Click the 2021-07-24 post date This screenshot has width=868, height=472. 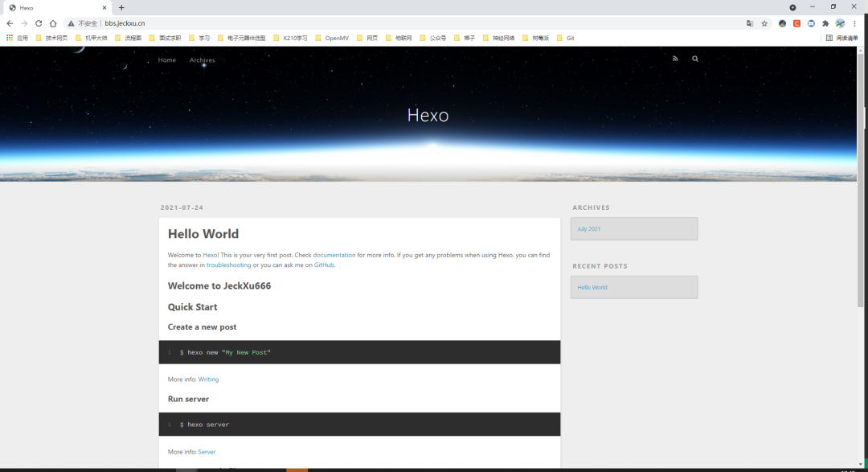click(x=182, y=207)
